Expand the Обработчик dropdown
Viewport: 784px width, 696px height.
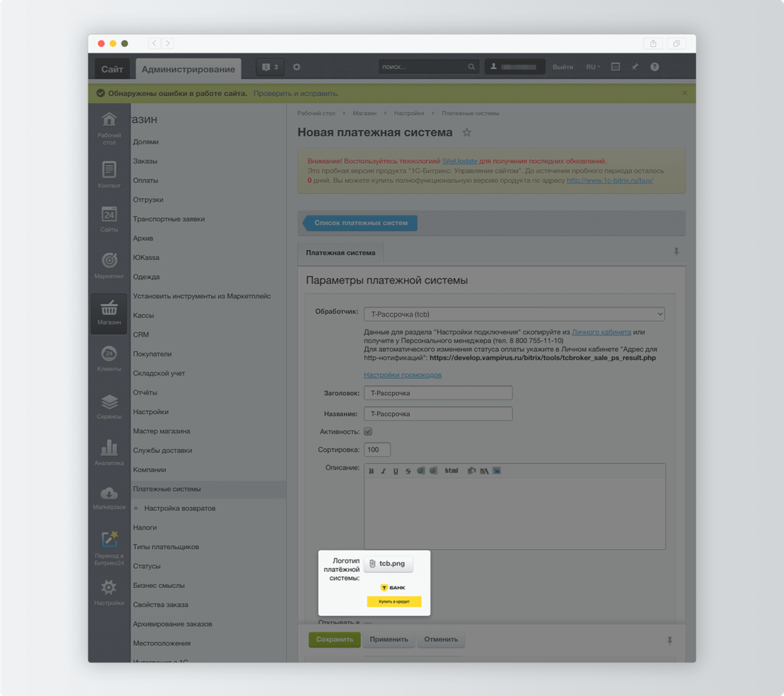point(514,314)
